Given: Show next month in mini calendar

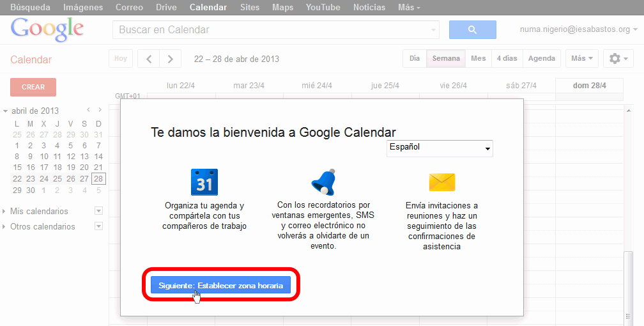Looking at the screenshot, I should pyautogui.click(x=100, y=110).
